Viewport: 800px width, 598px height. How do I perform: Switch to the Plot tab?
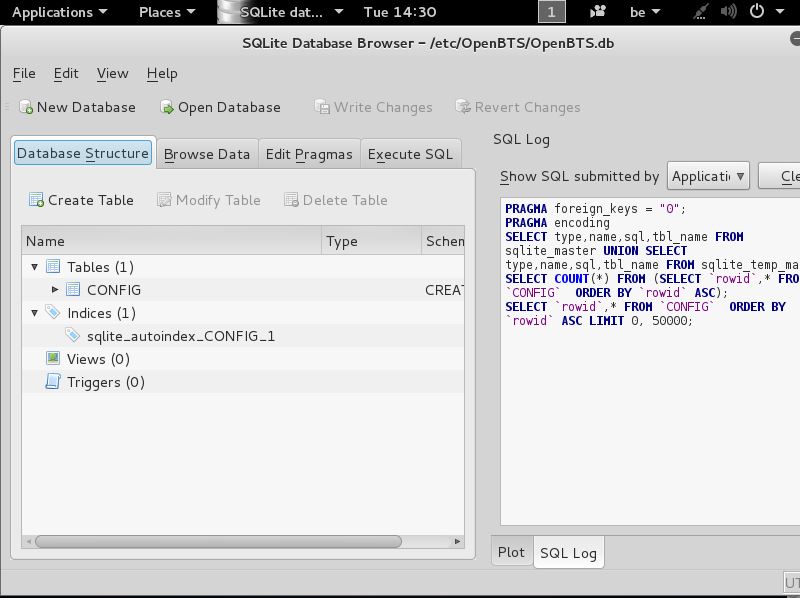click(x=511, y=552)
